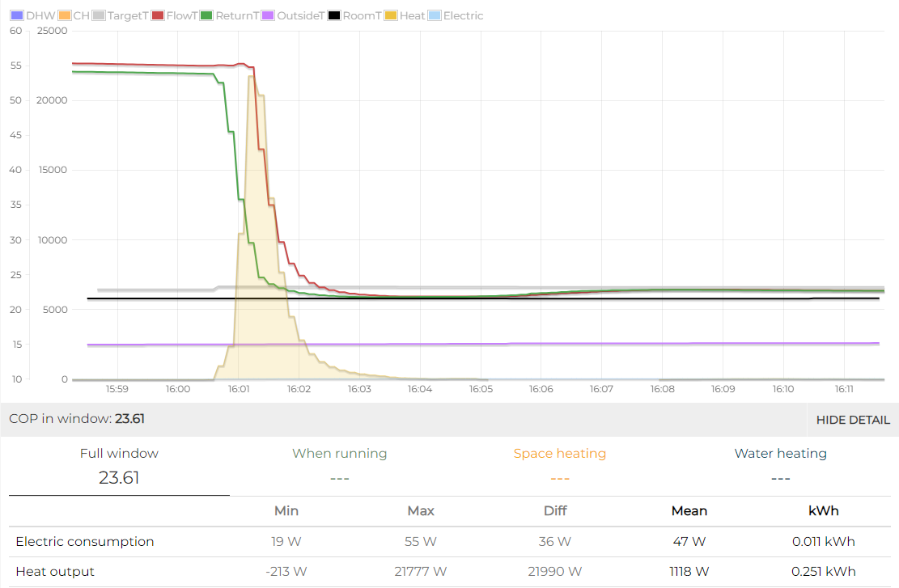This screenshot has width=899, height=588.
Task: Click the Heat output peak on chart
Action: [251, 76]
